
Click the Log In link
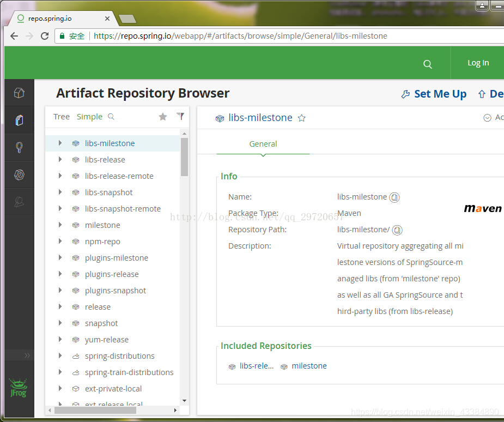pos(478,63)
